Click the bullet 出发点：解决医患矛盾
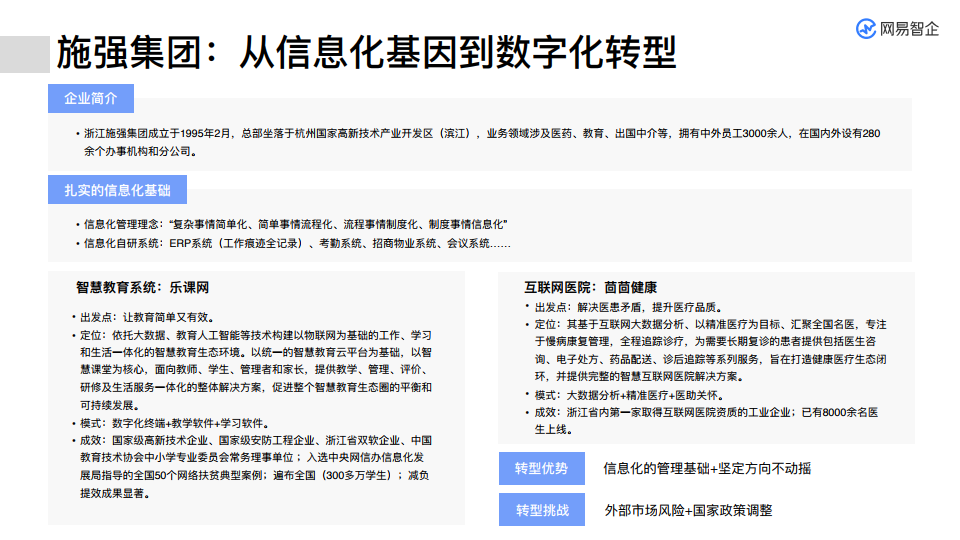This screenshot has width=960, height=540. tap(629, 307)
